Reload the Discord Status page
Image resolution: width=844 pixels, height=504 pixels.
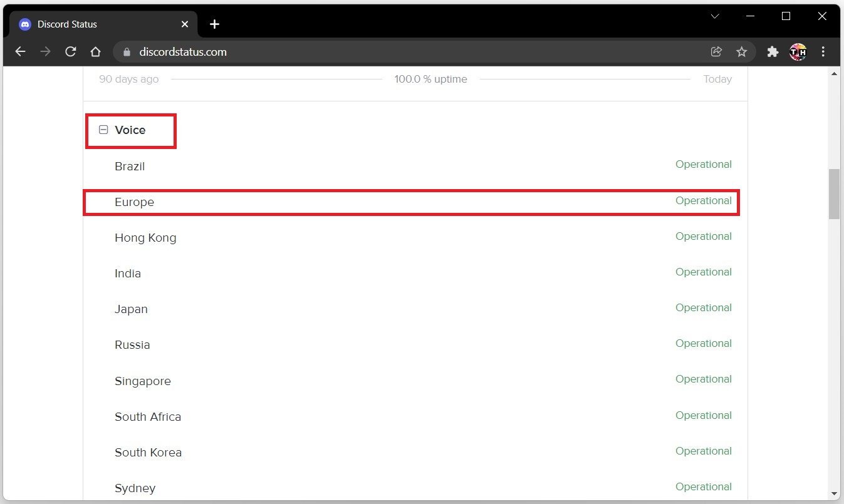pyautogui.click(x=71, y=52)
